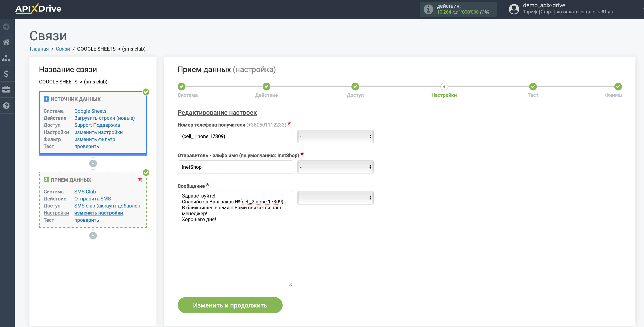Viewport: 644px width, 327px height.
Task: Open home icon in sidebar
Action: click(6, 42)
